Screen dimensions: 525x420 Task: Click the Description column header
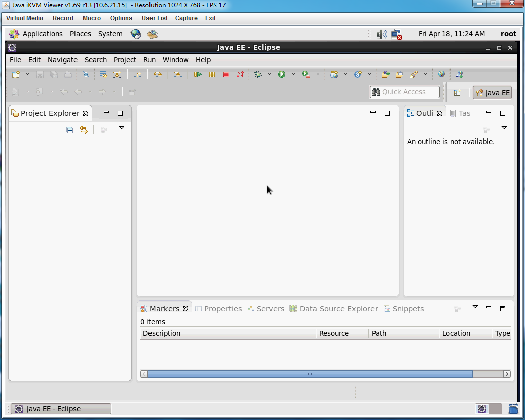click(228, 333)
